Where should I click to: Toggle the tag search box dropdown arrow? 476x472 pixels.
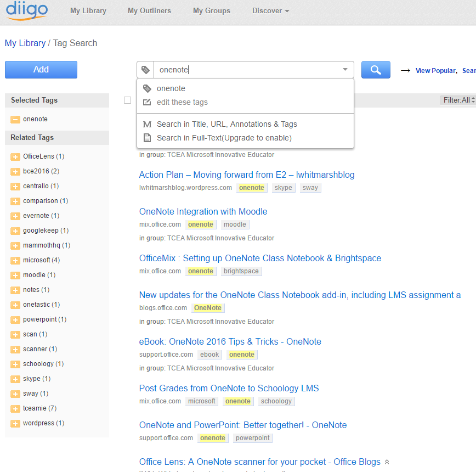tap(345, 70)
